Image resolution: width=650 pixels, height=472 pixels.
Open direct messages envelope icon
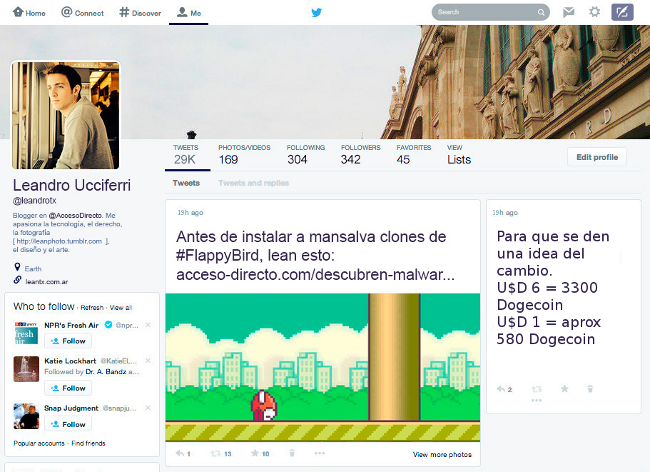pyautogui.click(x=569, y=12)
